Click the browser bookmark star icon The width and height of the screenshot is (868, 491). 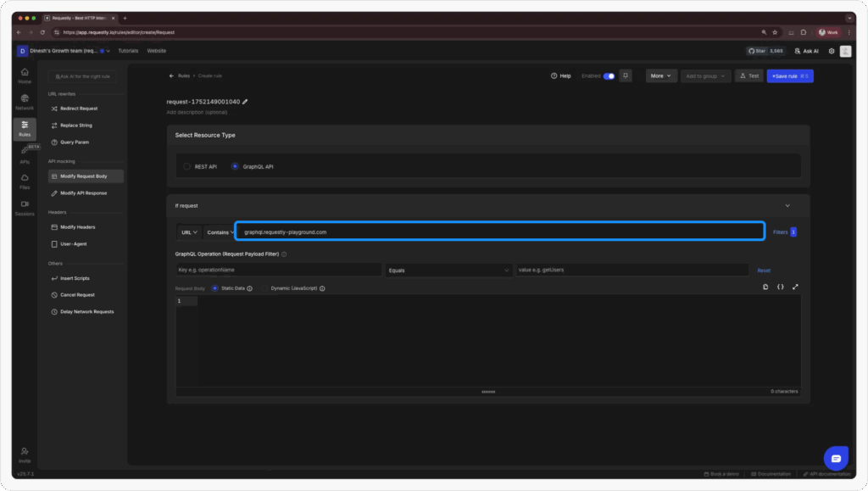click(x=775, y=32)
